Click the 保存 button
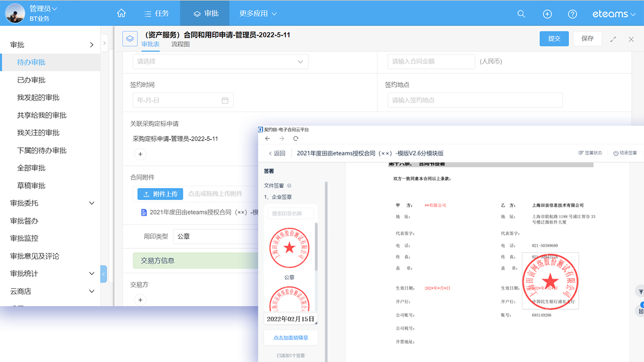The height and width of the screenshot is (362, 644). pos(588,39)
